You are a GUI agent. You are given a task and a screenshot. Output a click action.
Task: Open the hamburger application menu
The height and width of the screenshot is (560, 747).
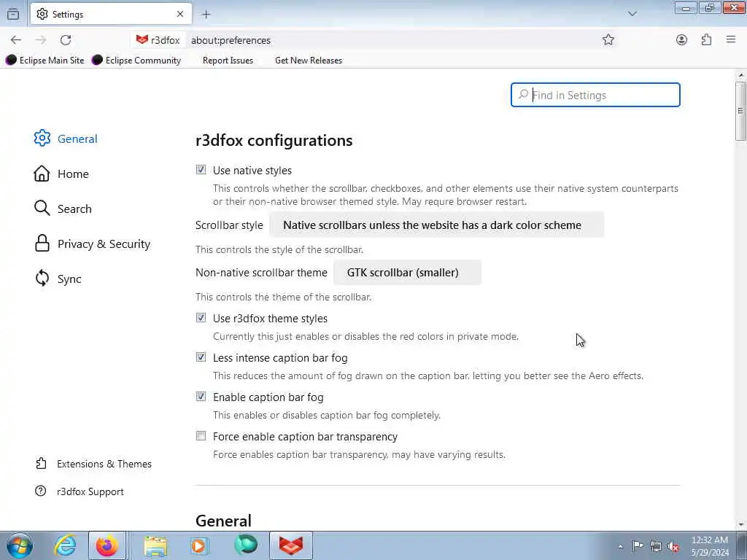pos(731,40)
